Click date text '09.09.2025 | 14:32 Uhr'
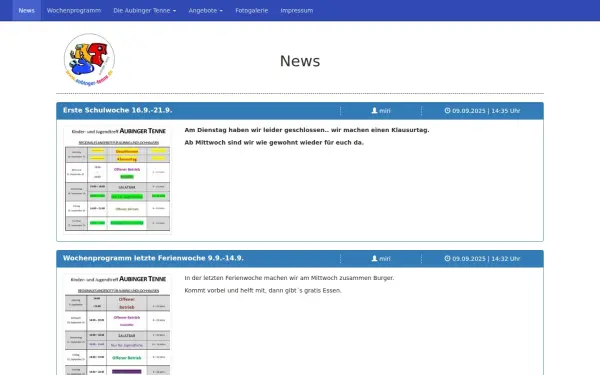Image resolution: width=600 pixels, height=375 pixels. click(486, 259)
